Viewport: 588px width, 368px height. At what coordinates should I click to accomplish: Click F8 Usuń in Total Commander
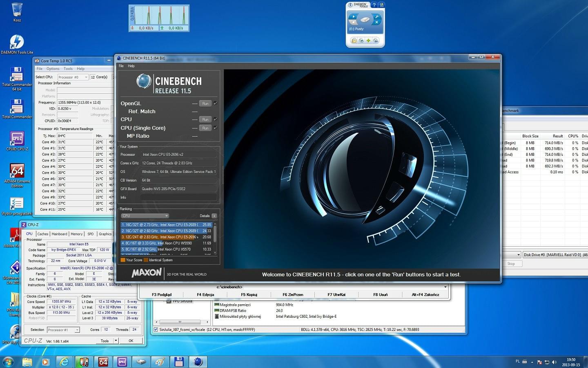click(380, 294)
